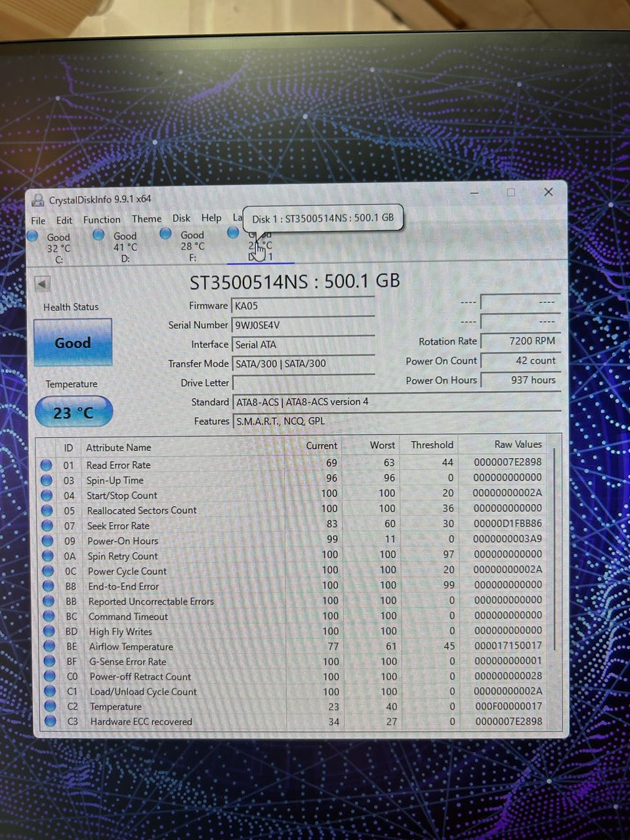
Task: Open the File menu
Action: (x=38, y=220)
